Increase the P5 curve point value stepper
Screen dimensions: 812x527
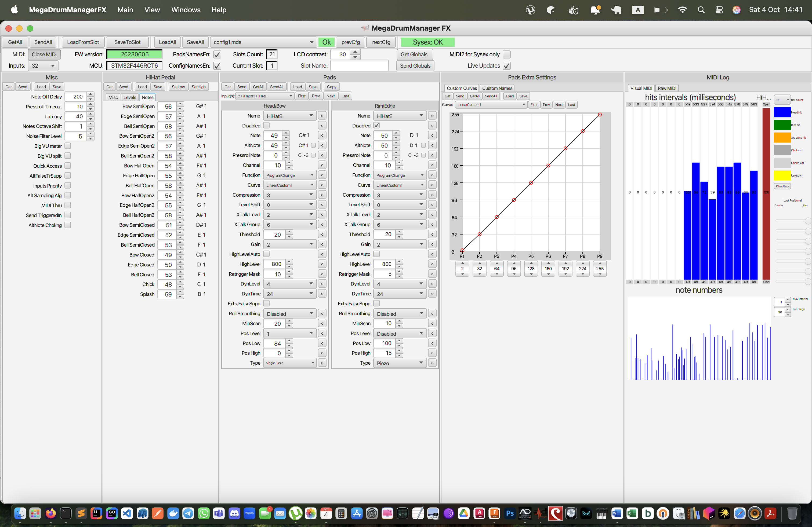(x=531, y=263)
